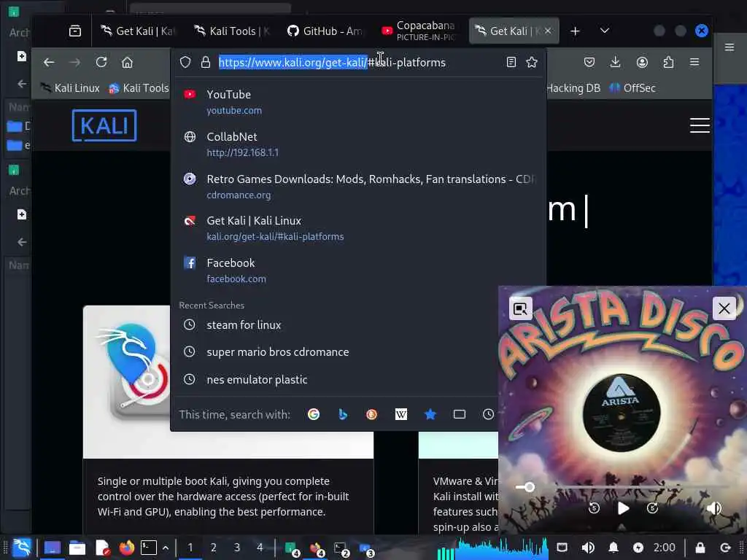
Task: Switch to the Copacabana YouTube tab
Action: (x=419, y=31)
